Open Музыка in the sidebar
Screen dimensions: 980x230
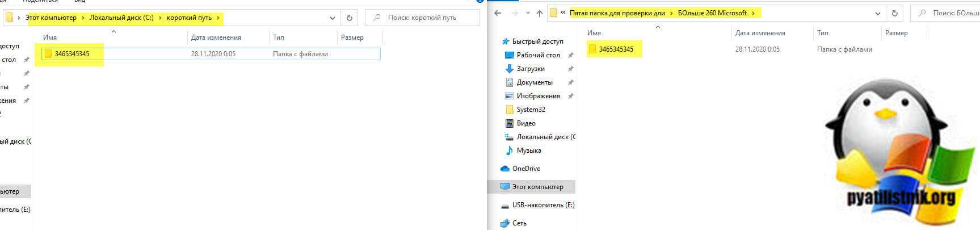528,150
